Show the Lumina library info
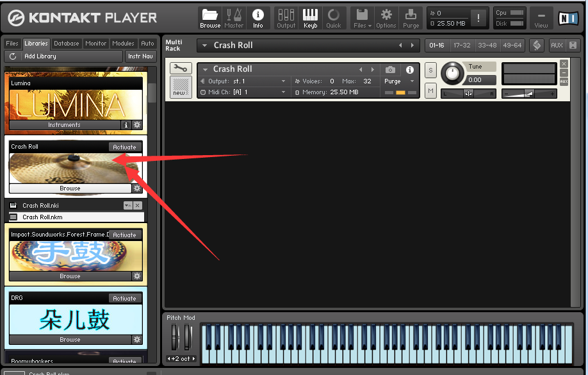588x375 pixels. tap(126, 125)
